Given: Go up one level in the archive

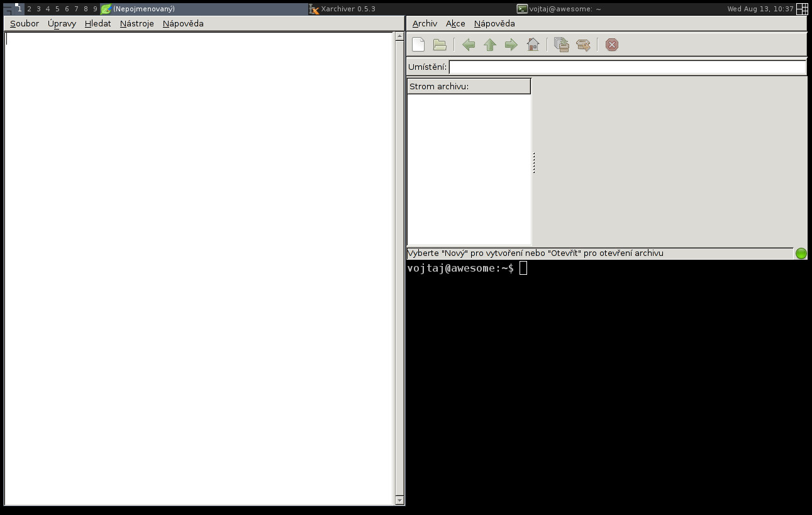Looking at the screenshot, I should click(490, 45).
